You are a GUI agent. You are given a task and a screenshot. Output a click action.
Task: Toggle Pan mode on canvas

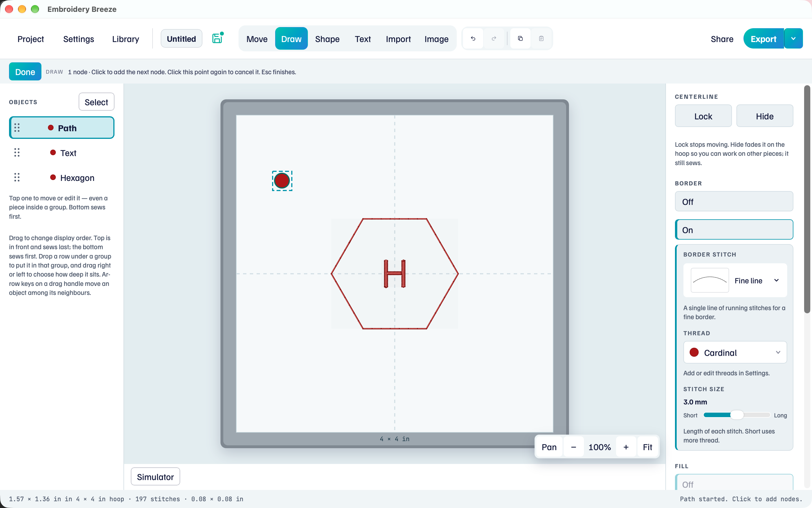(x=549, y=447)
